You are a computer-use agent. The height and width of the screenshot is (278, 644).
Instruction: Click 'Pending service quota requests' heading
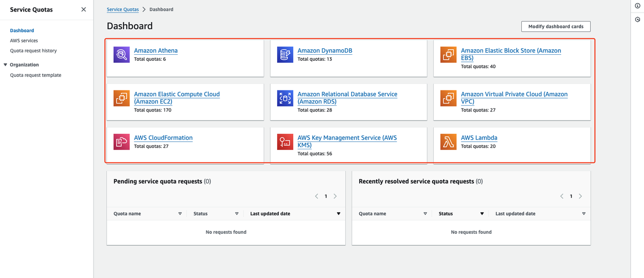(x=158, y=181)
